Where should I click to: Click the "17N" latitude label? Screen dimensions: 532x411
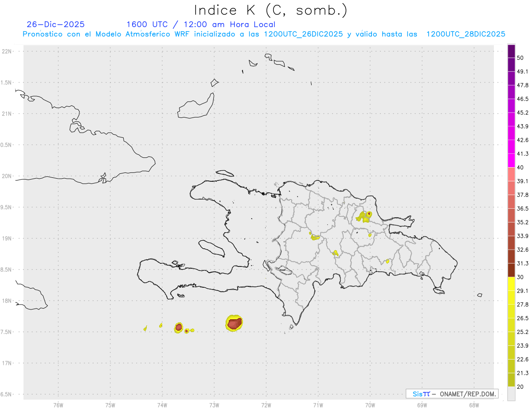[x=8, y=363]
